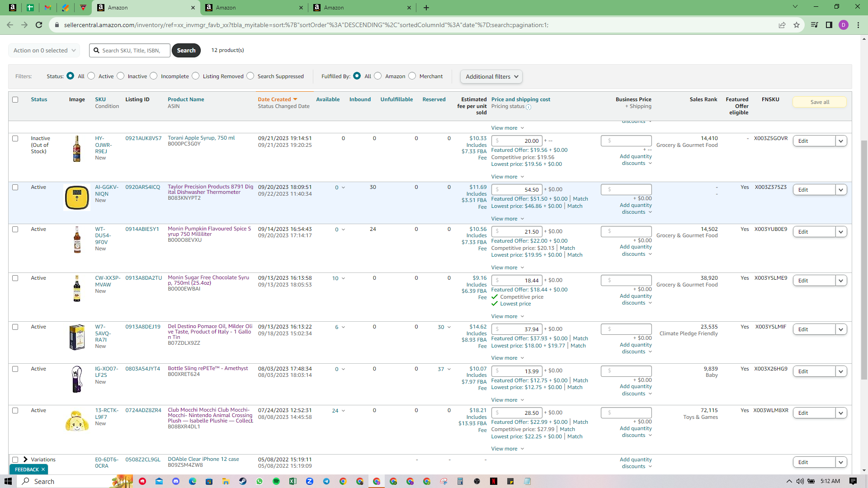Select the Search Suppressed filter radio
The height and width of the screenshot is (488, 868).
pyautogui.click(x=250, y=76)
